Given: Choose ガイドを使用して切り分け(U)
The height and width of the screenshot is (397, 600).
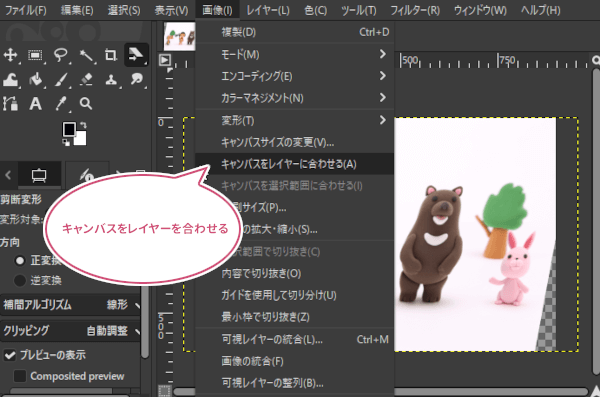Looking at the screenshot, I should tap(295, 295).
